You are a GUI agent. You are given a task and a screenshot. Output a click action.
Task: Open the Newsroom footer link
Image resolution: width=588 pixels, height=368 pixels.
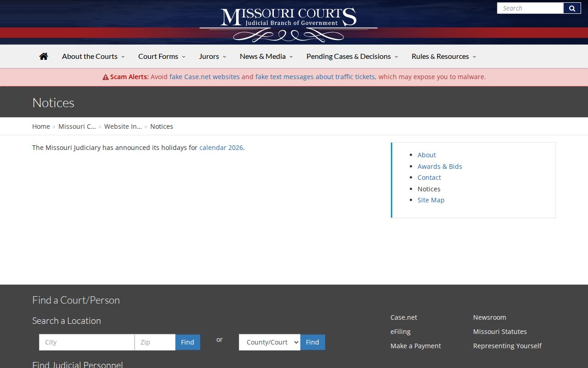(x=490, y=317)
